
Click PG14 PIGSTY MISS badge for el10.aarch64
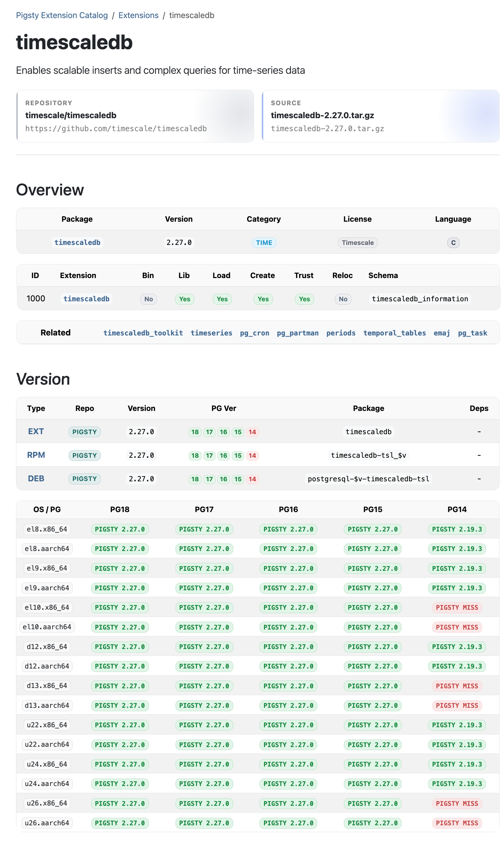(457, 628)
